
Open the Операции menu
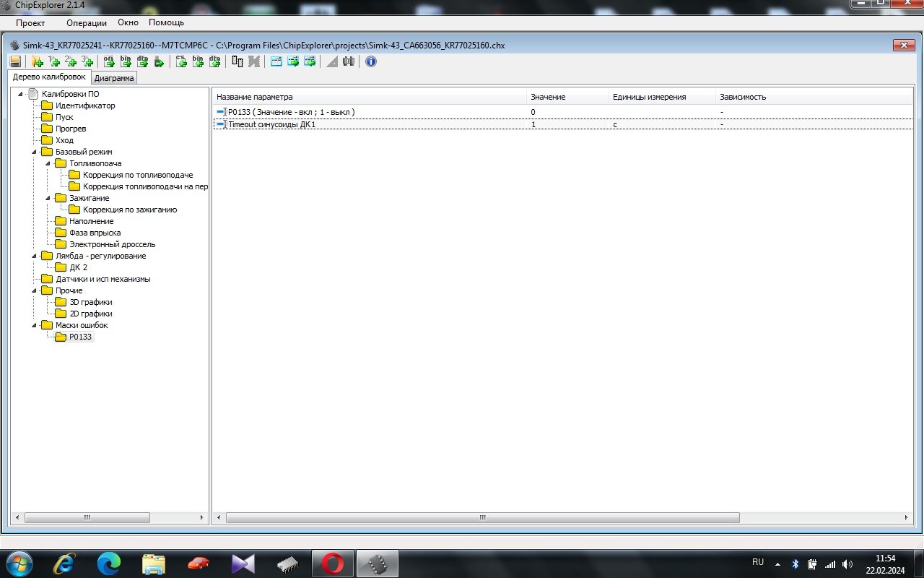86,23
